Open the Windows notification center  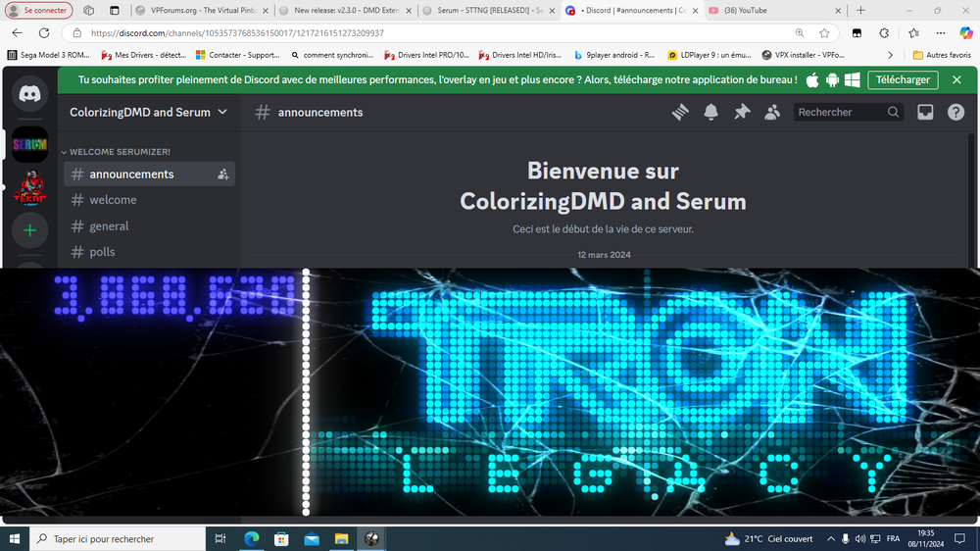point(960,538)
